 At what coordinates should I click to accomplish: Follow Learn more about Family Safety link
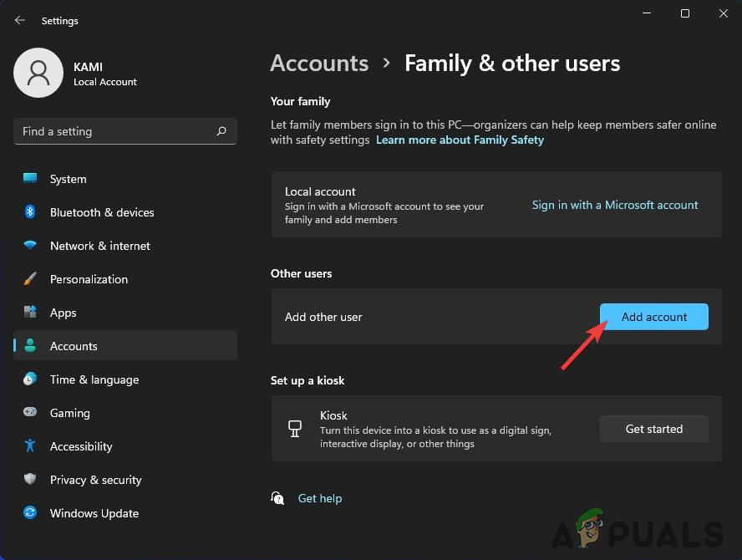[460, 140]
